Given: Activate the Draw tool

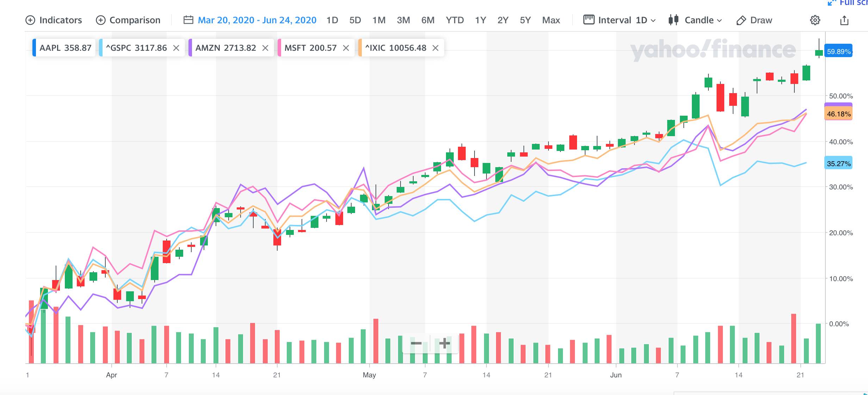Looking at the screenshot, I should point(754,20).
